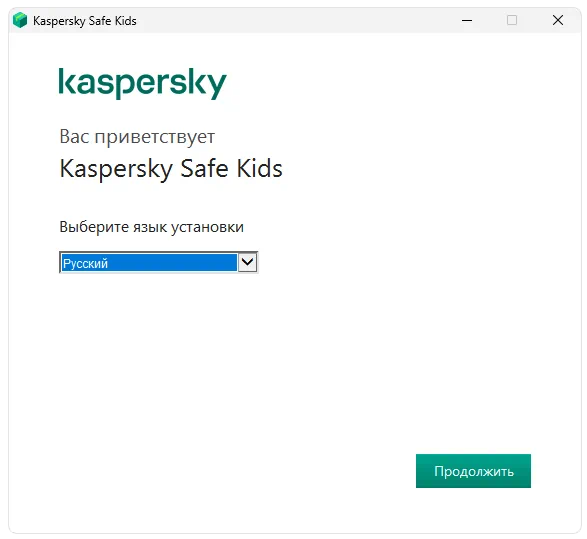The width and height of the screenshot is (587, 539).
Task: Close the Kaspersky Safe Kids installer
Action: click(558, 20)
